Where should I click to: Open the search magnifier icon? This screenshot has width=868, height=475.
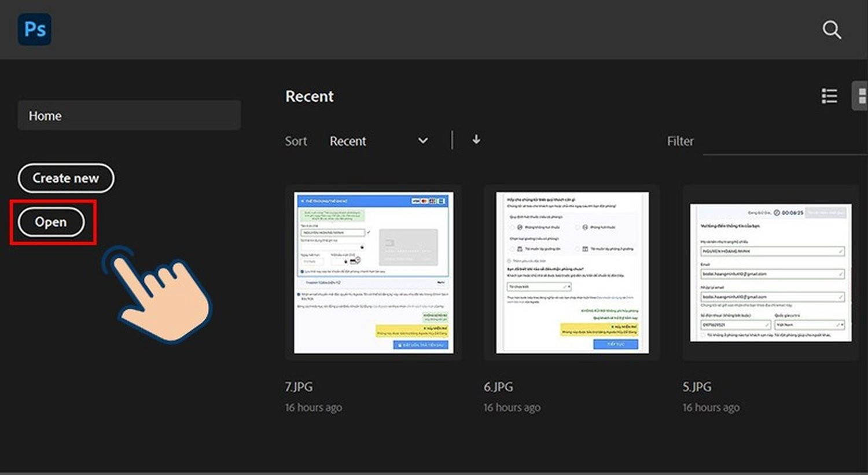832,30
